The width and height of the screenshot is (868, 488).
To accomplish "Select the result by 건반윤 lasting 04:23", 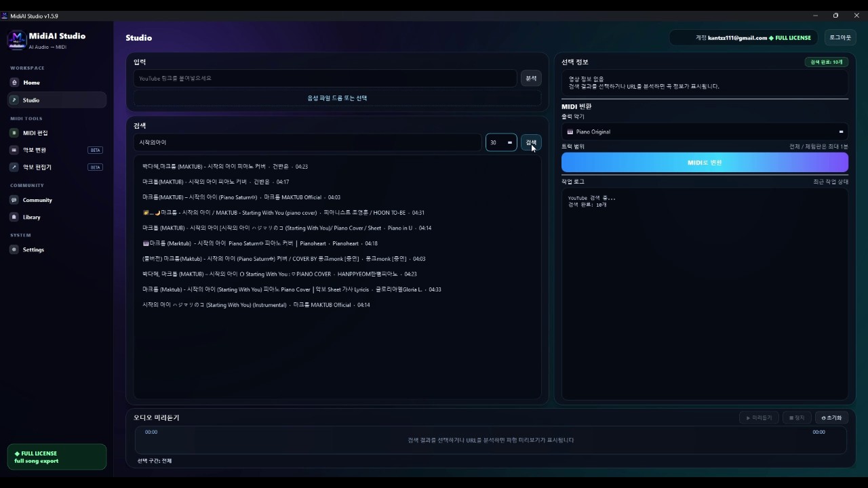I will point(337,166).
